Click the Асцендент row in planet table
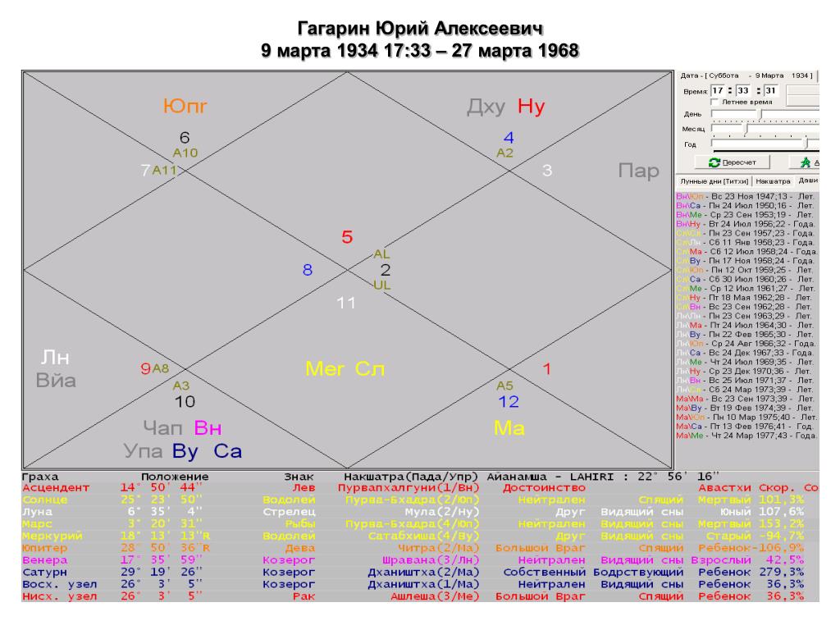Screen dimensions: 840x630 tap(420, 488)
